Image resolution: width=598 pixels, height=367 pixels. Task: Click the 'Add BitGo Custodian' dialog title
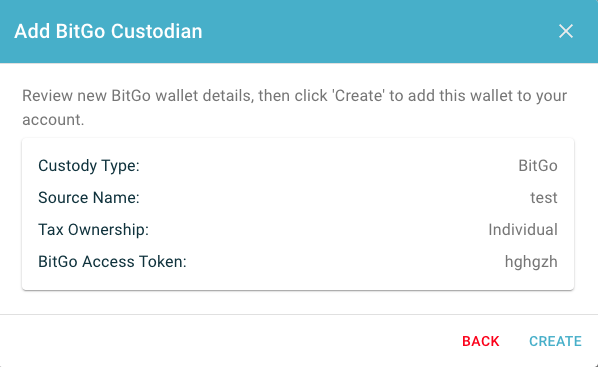tap(108, 31)
